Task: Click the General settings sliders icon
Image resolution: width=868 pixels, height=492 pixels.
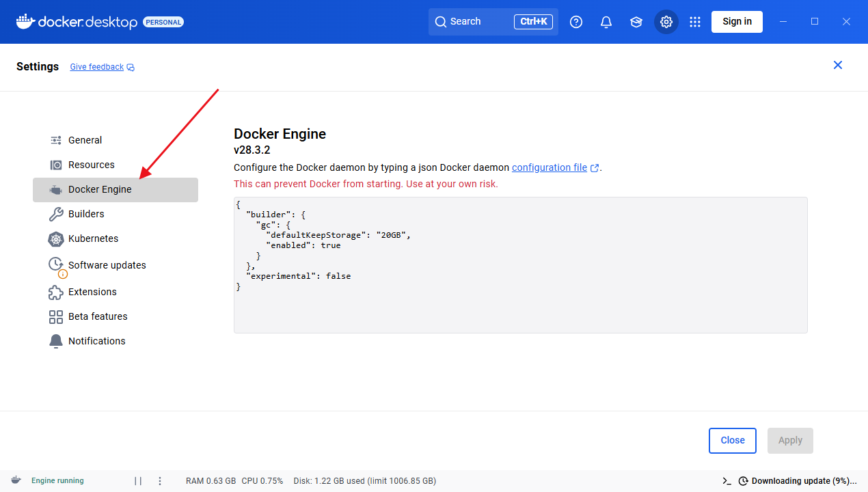Action: (x=56, y=140)
